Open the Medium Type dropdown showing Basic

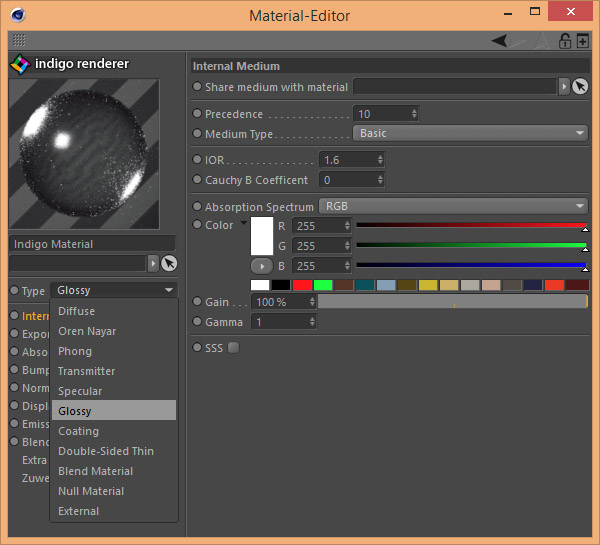pos(470,133)
